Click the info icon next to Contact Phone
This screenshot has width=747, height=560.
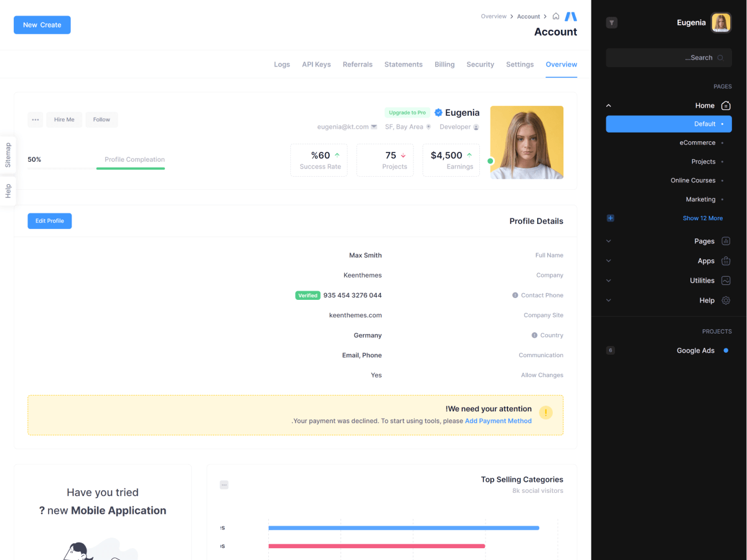(x=515, y=296)
